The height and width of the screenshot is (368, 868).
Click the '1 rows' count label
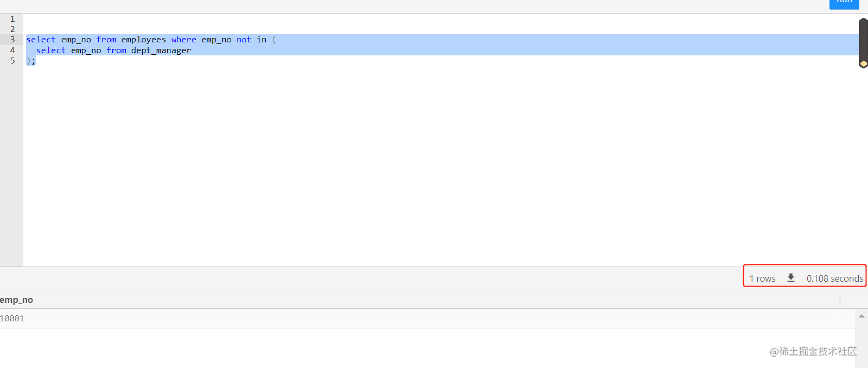pyautogui.click(x=762, y=278)
